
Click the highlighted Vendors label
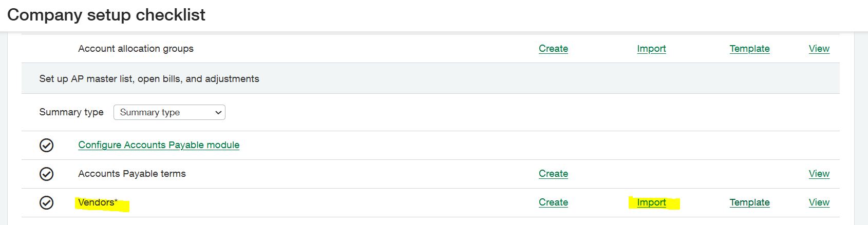pos(98,202)
